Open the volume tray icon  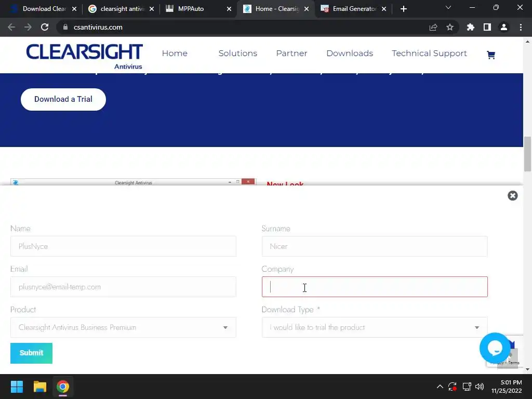(480, 387)
